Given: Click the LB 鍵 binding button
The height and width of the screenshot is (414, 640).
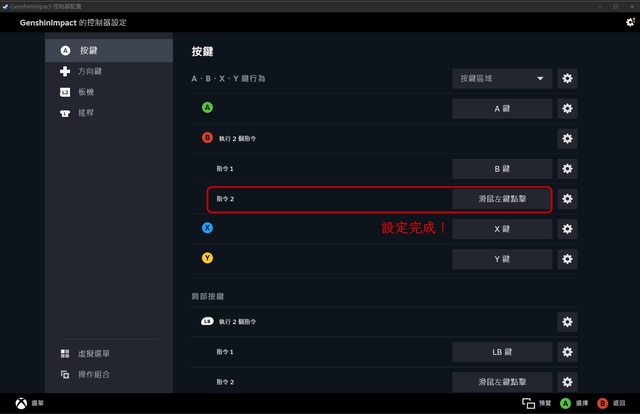Looking at the screenshot, I should (502, 352).
